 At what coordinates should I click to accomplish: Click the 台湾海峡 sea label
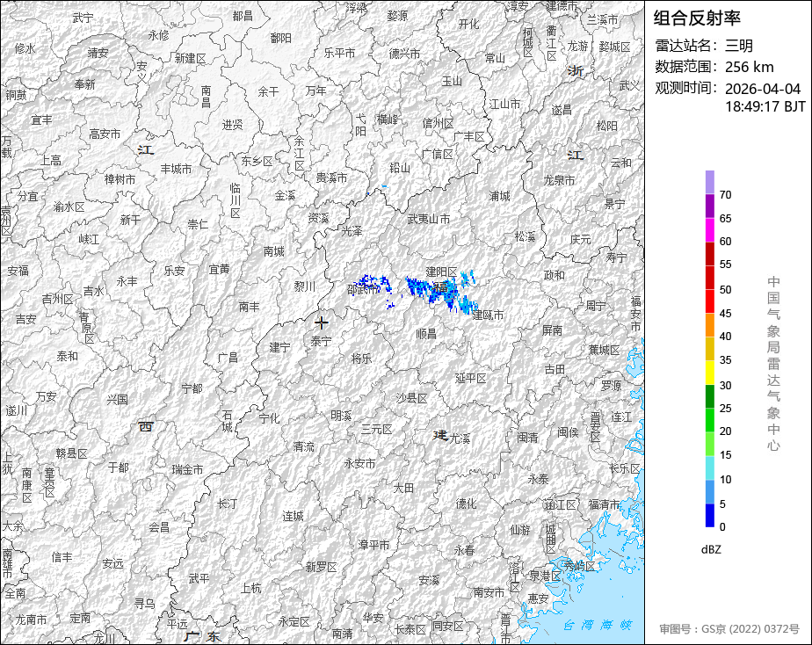tap(598, 625)
